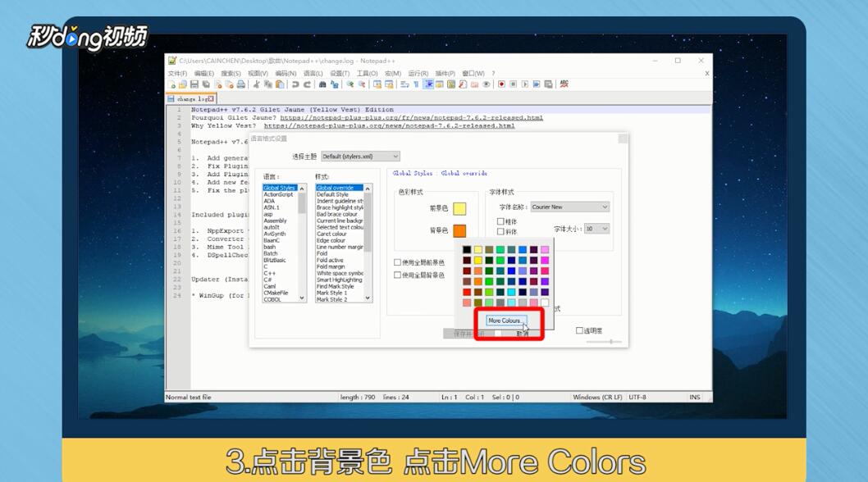Pick the white swatch in the palette
Image resolution: width=868 pixels, height=482 pixels.
click(545, 302)
